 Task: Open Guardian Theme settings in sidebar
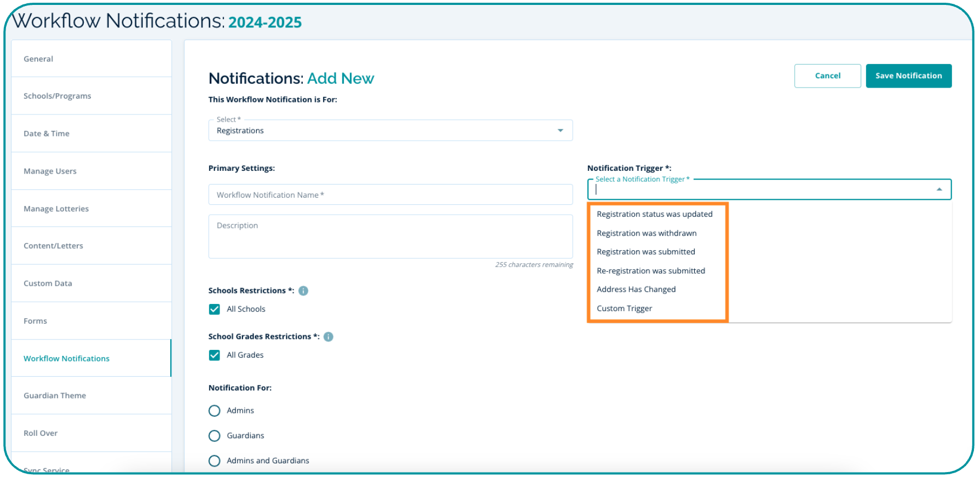click(55, 395)
